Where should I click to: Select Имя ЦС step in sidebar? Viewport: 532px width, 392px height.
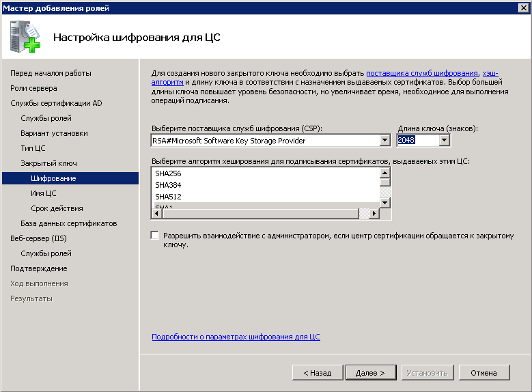pos(43,193)
